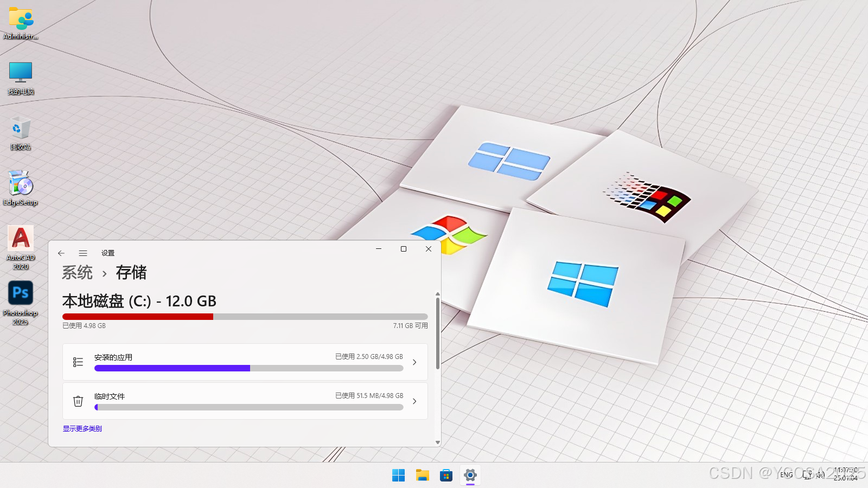Image resolution: width=868 pixels, height=488 pixels.
Task: Click the 已使用 4.98 GB label
Action: 84,326
